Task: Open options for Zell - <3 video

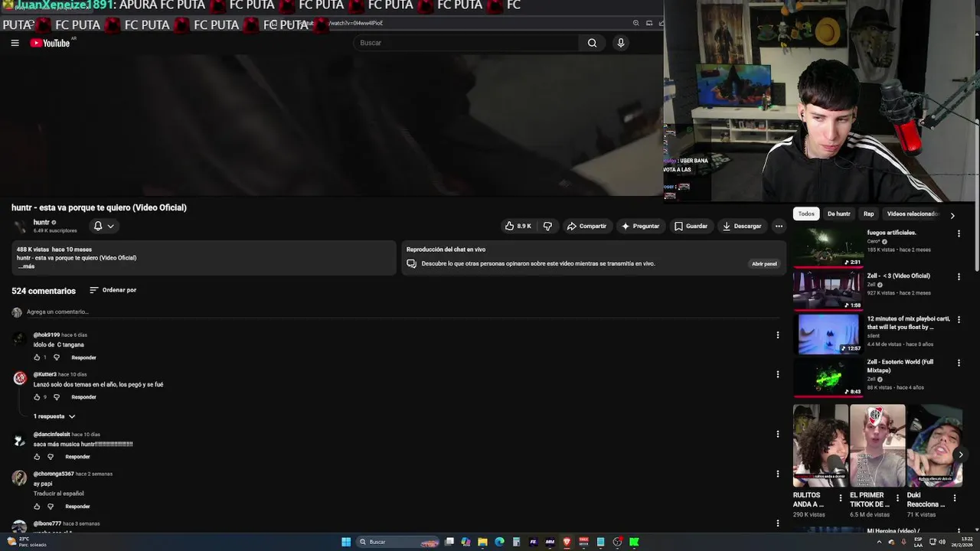Action: 959,276
